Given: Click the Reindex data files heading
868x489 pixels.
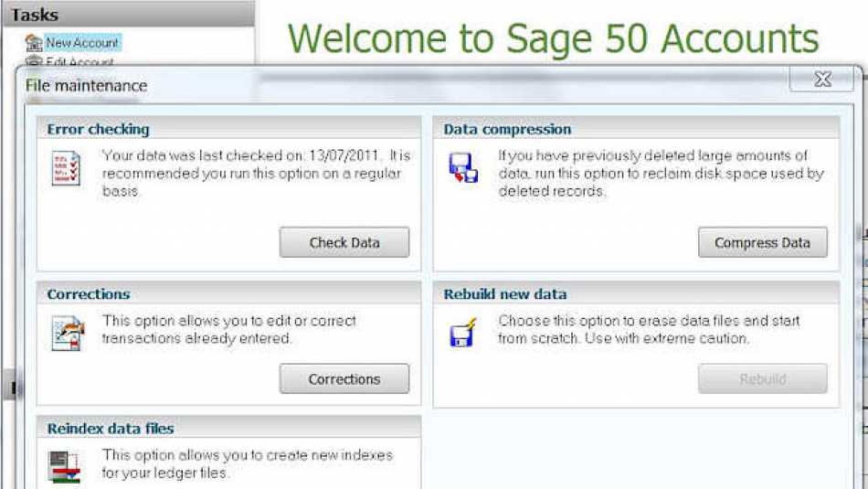Looking at the screenshot, I should pyautogui.click(x=111, y=428).
